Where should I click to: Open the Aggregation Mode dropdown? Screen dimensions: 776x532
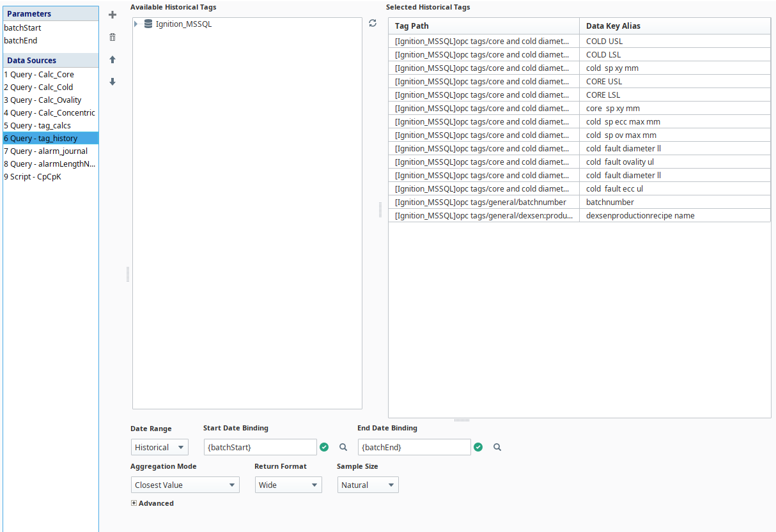tap(185, 485)
